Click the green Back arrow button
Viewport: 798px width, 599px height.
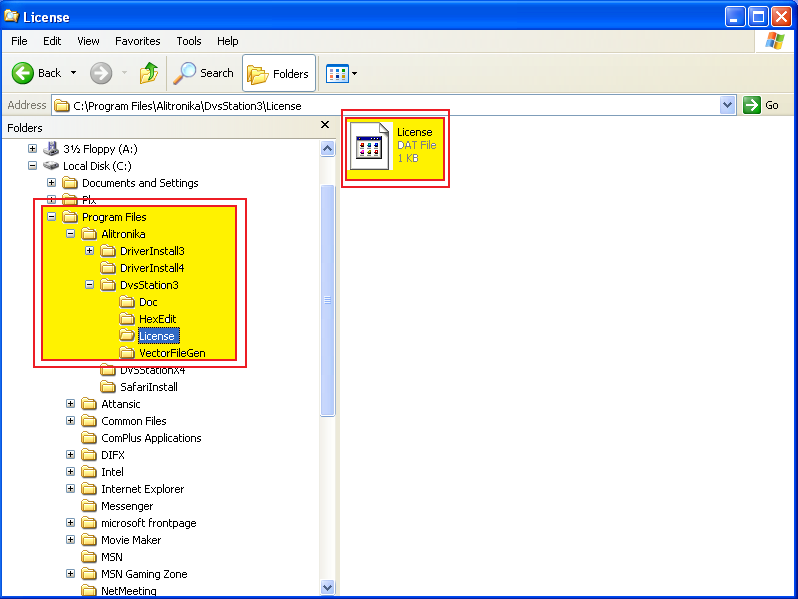(23, 73)
